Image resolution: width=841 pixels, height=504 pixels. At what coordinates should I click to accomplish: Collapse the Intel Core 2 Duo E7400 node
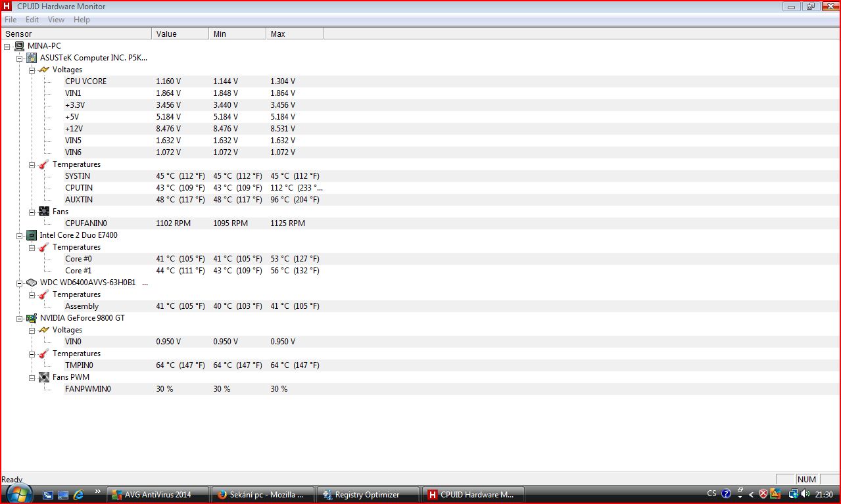[19, 235]
